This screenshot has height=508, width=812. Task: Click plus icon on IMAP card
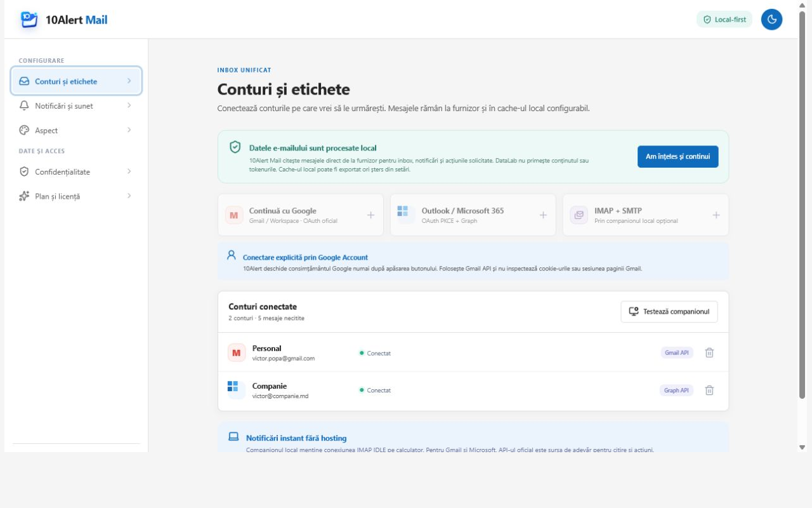(x=716, y=215)
